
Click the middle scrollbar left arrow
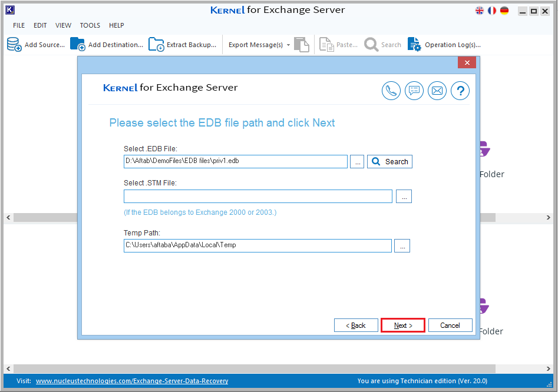(8, 218)
